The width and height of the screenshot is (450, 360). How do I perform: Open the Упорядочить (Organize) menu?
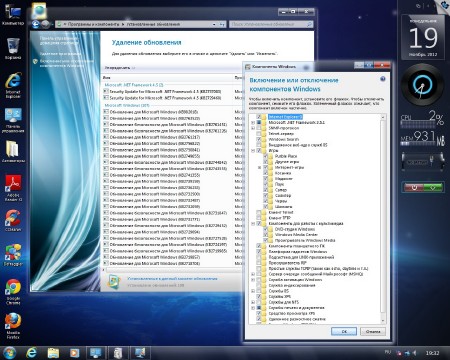119,68
